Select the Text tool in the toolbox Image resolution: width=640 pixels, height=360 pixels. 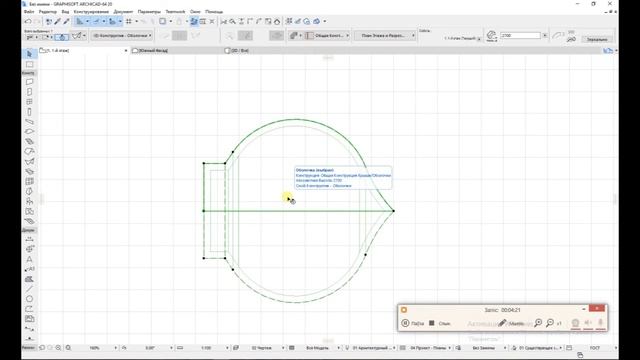click(x=29, y=259)
